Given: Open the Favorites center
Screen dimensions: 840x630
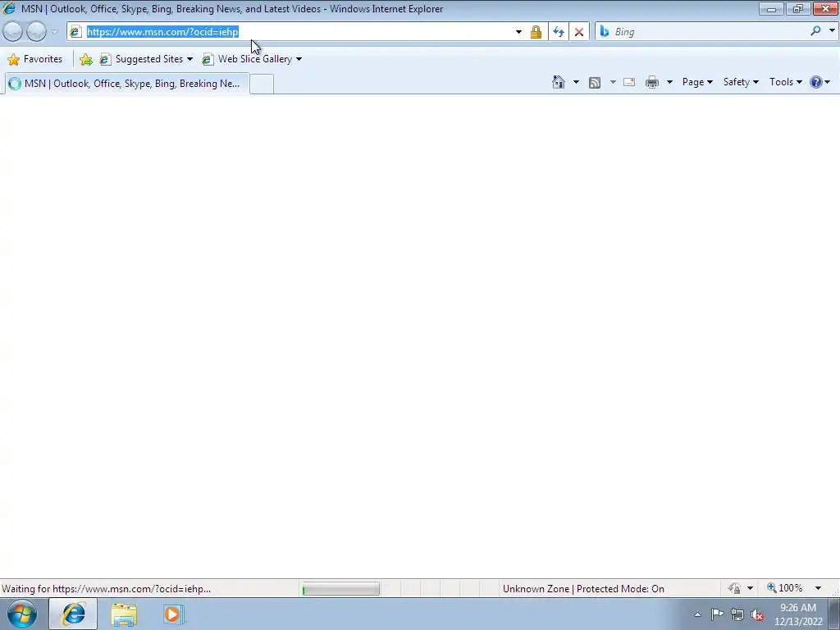Looking at the screenshot, I should [x=35, y=59].
